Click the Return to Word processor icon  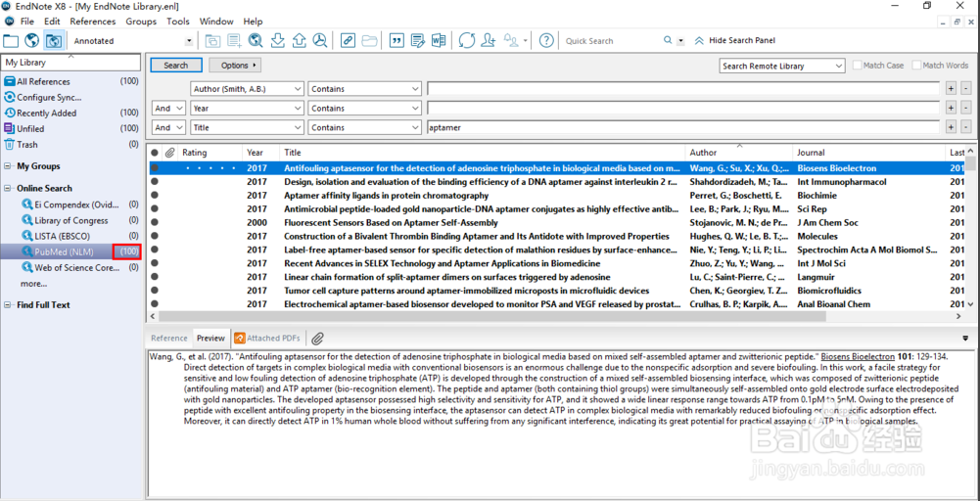[439, 40]
